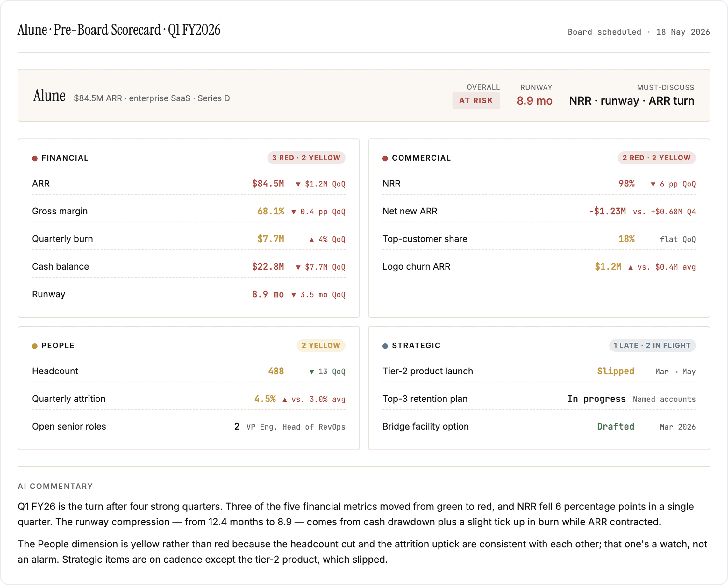
Task: Click 'Board scheduled · 18 May 2026' text
Action: tap(639, 32)
